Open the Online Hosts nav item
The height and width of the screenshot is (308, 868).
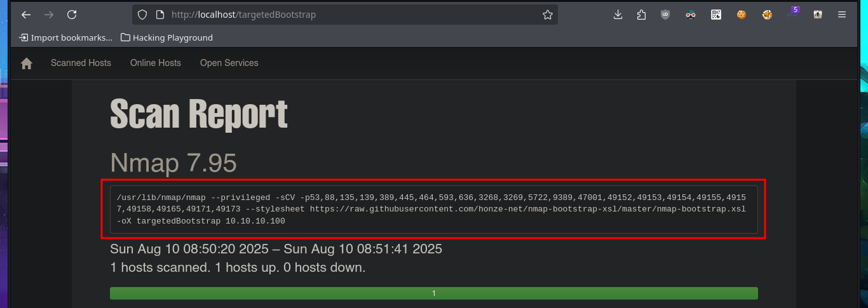point(156,63)
